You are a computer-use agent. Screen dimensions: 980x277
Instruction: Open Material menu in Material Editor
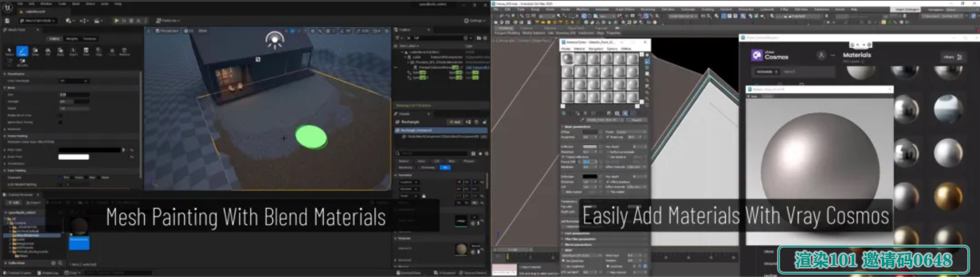[x=581, y=49]
